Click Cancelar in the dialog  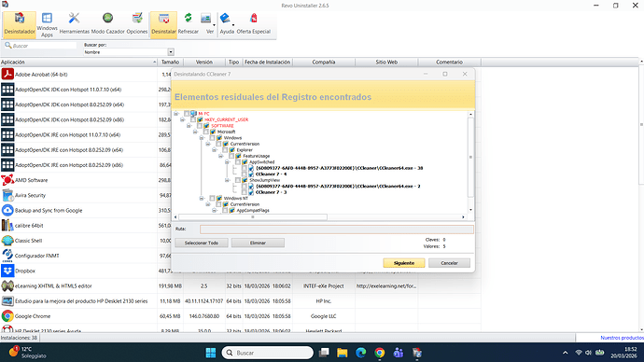[x=449, y=263]
